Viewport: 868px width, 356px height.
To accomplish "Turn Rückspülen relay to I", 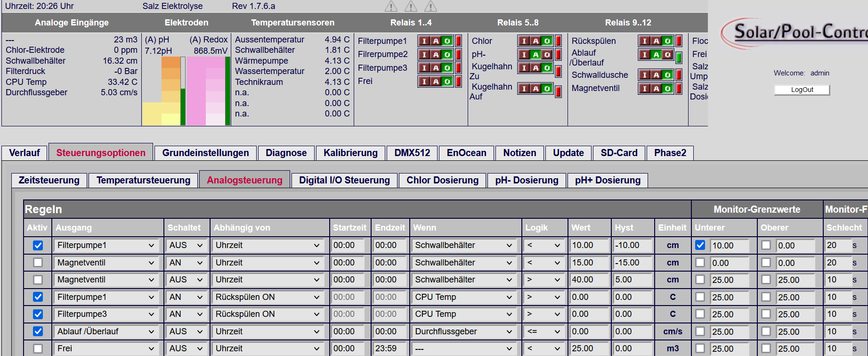I will [x=645, y=41].
